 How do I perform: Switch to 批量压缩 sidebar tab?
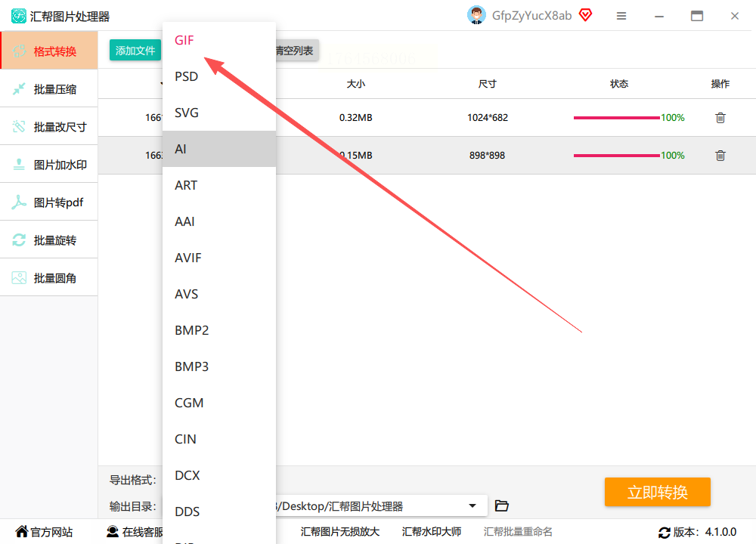49,88
